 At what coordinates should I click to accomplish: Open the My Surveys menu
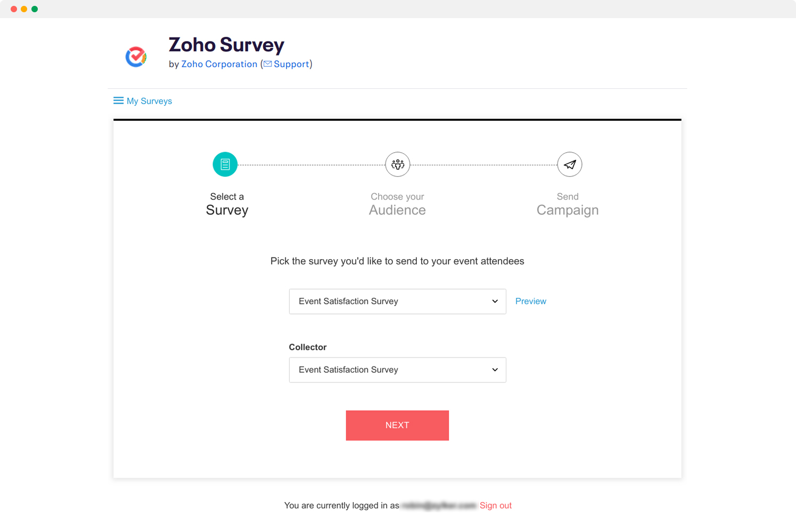coord(149,101)
